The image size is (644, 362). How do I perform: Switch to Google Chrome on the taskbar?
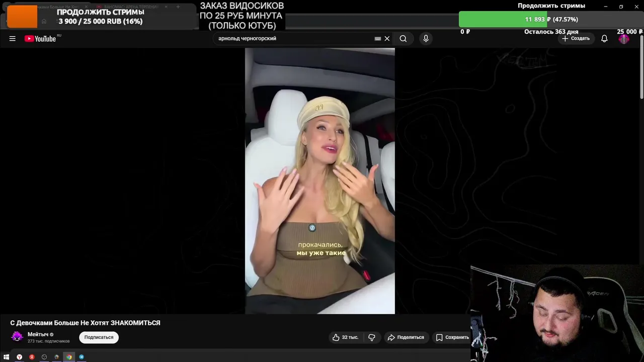point(69,357)
